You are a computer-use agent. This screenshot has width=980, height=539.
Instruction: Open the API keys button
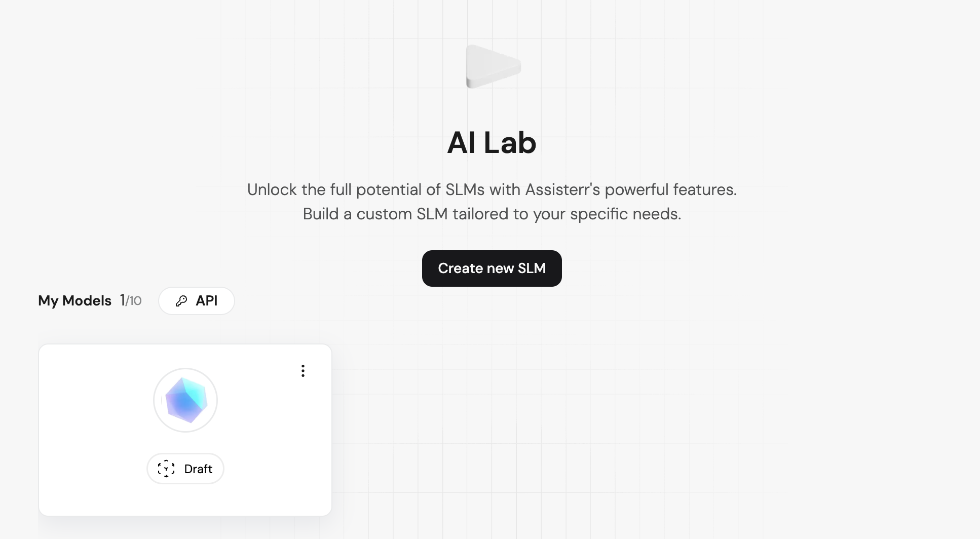[x=197, y=301]
